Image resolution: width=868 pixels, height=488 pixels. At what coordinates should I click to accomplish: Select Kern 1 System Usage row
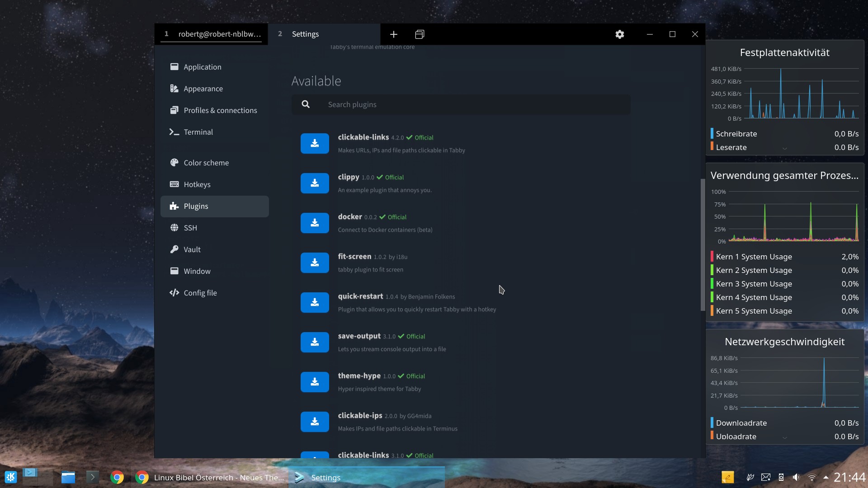(x=784, y=257)
